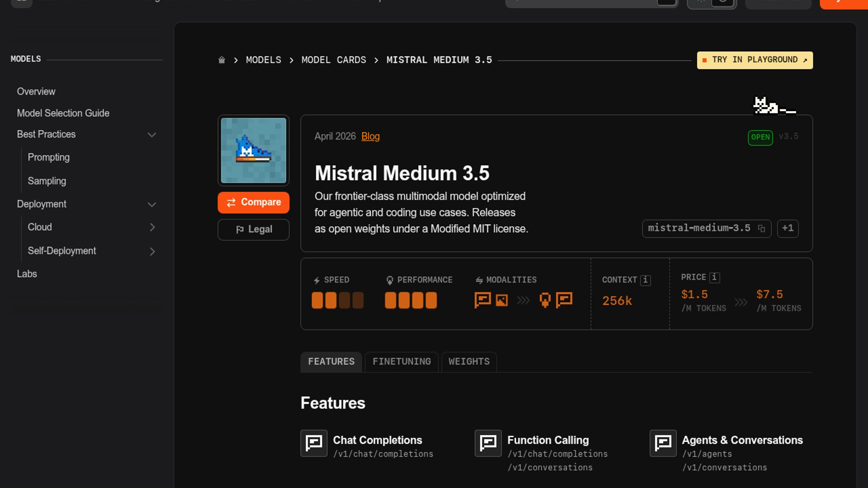Screen dimensions: 868x488
Task: Click the Mistral Medium model thumbnail image
Action: [x=253, y=150]
